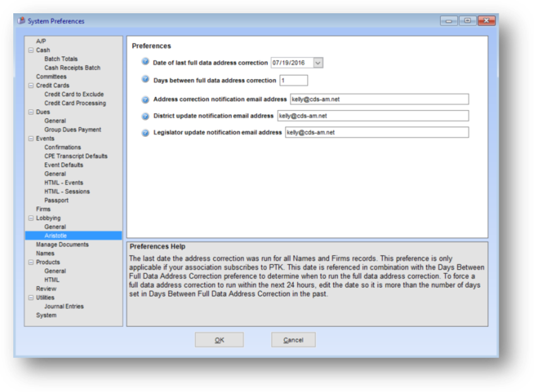
Task: Select the Dues category label
Action: [43, 112]
